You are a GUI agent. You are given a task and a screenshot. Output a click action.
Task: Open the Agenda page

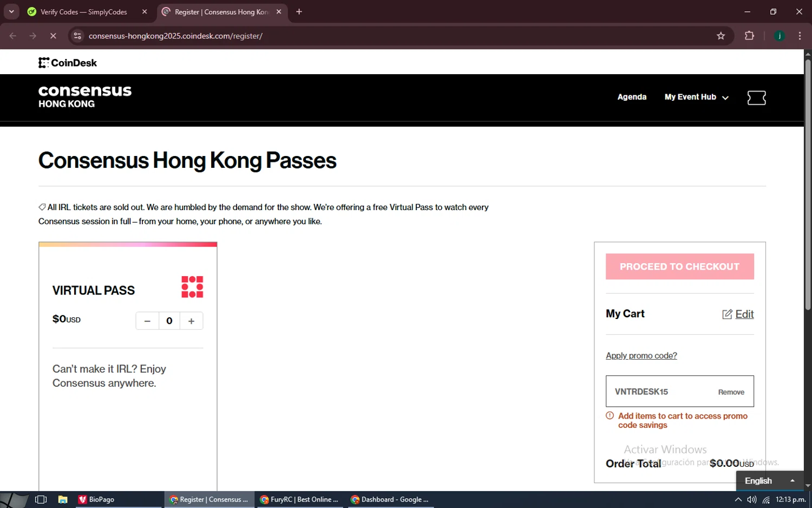pyautogui.click(x=632, y=97)
